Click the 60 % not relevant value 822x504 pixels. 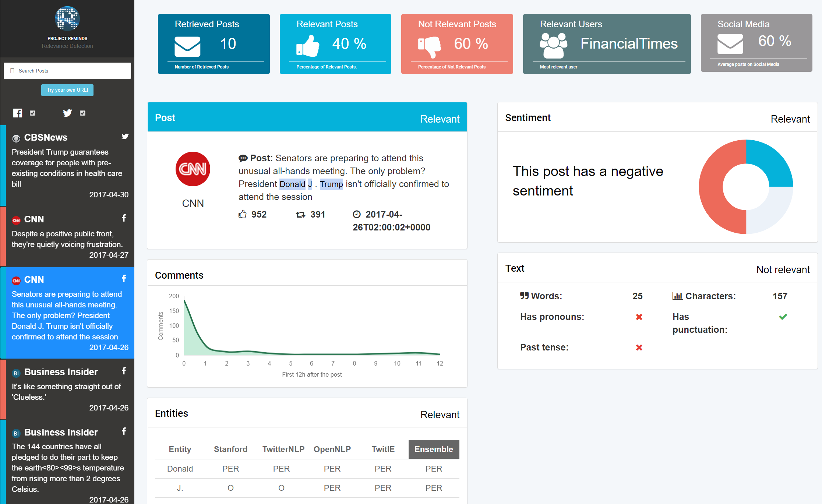(471, 44)
